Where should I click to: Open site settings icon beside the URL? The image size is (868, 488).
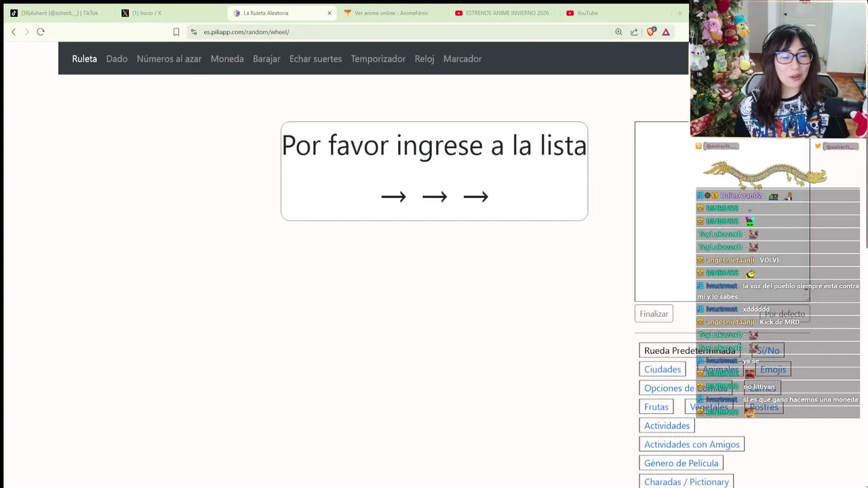(194, 32)
